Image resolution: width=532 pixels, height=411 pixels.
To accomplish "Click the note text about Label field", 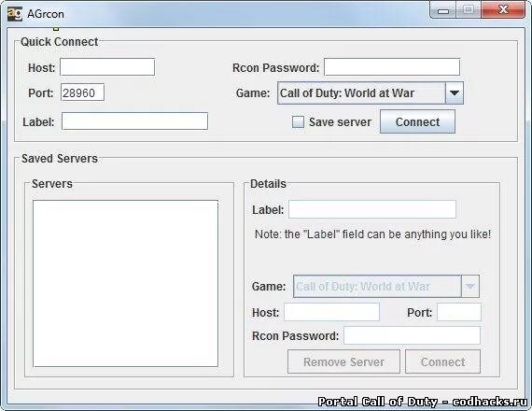I will 372,234.
